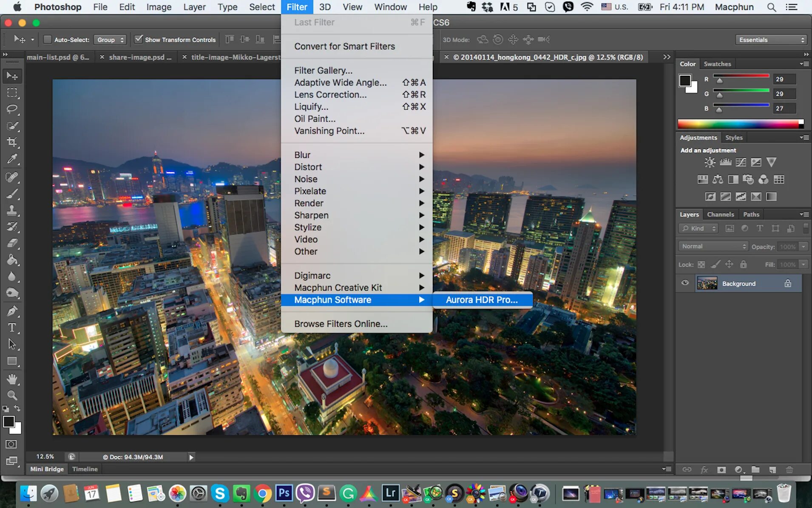The width and height of the screenshot is (812, 508).
Task: Open the Fill dropdown arrow
Action: (x=803, y=265)
